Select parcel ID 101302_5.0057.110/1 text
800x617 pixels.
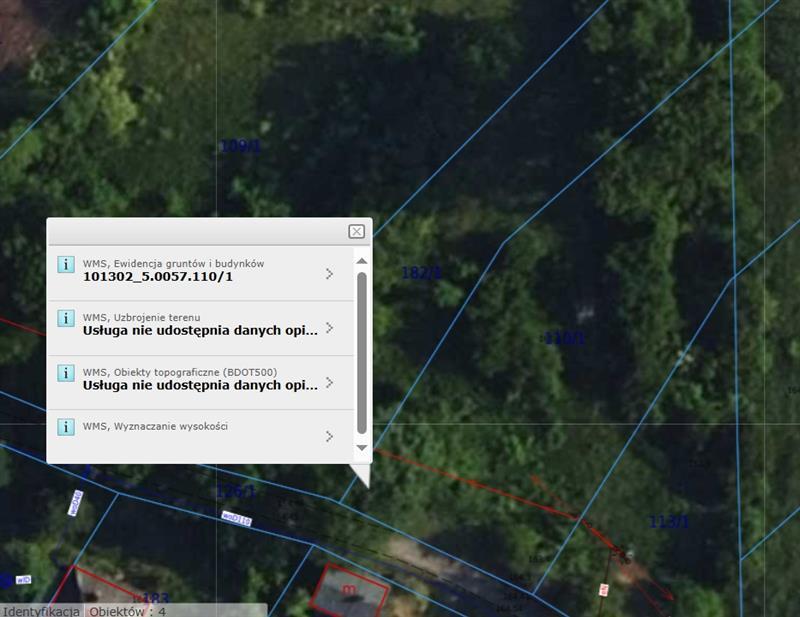[158, 277]
